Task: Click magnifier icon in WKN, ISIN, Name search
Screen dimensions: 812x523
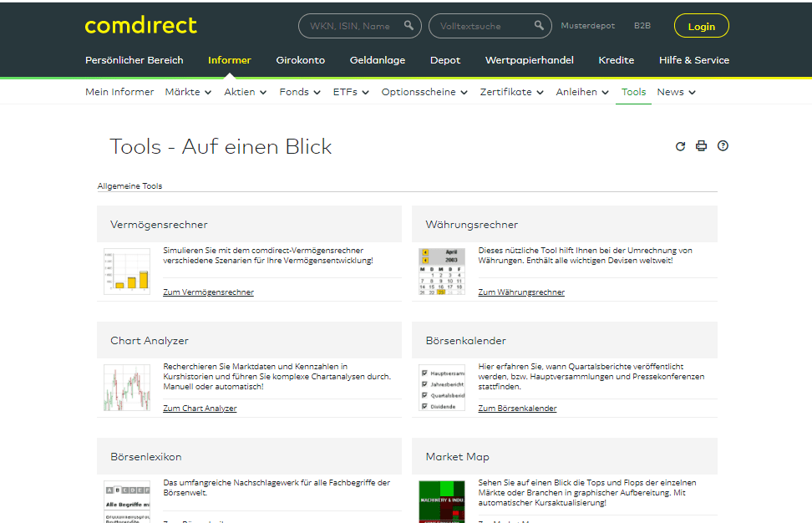Action: click(409, 25)
